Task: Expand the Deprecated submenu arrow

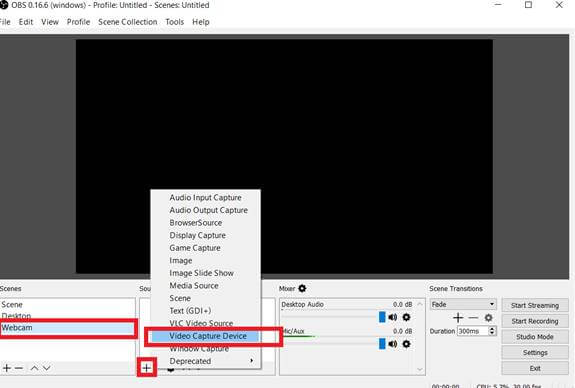Action: click(x=251, y=360)
